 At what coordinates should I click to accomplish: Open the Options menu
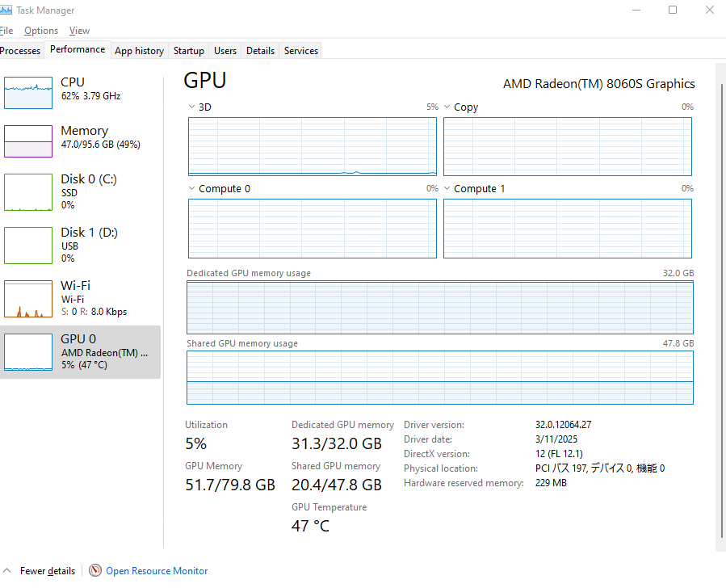click(x=41, y=31)
